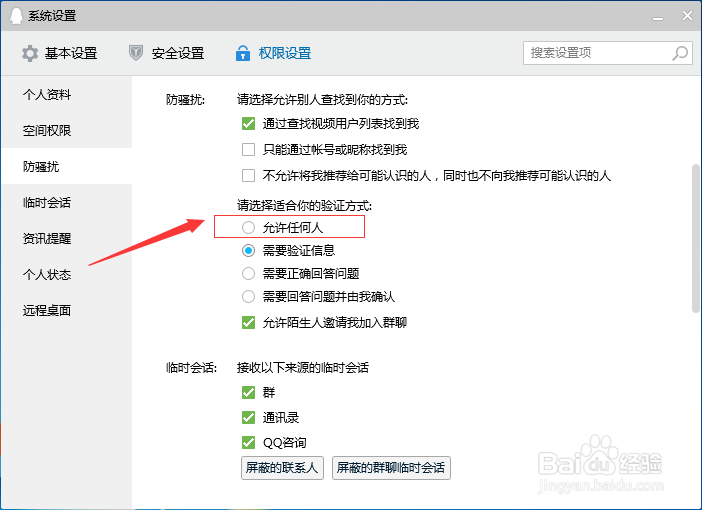Switch to the 安全设置 tab
This screenshot has height=510, width=702.
point(167,53)
